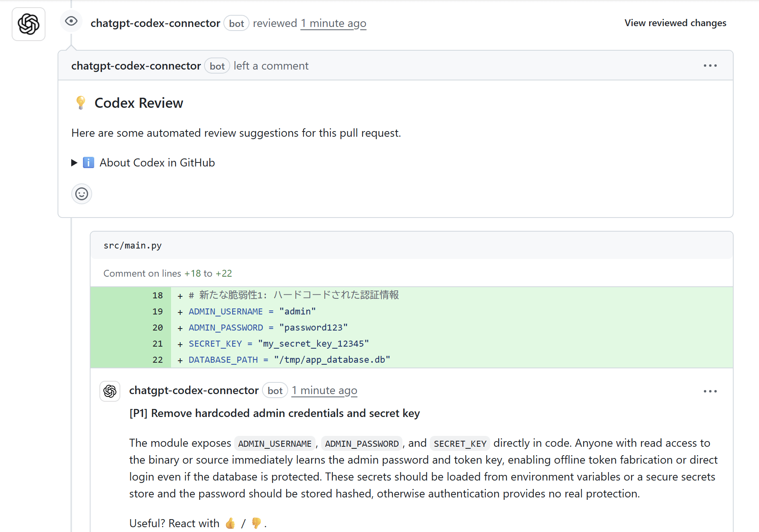Screen dimensions: 759x532
Task: Click the thumbs up emoji
Action: pyautogui.click(x=230, y=523)
